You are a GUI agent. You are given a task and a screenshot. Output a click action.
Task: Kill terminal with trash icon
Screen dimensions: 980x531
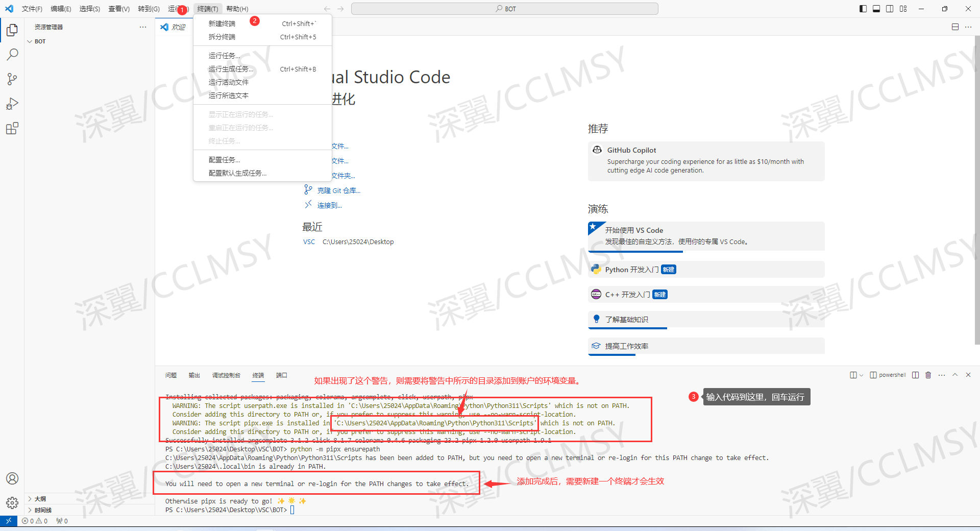point(928,375)
